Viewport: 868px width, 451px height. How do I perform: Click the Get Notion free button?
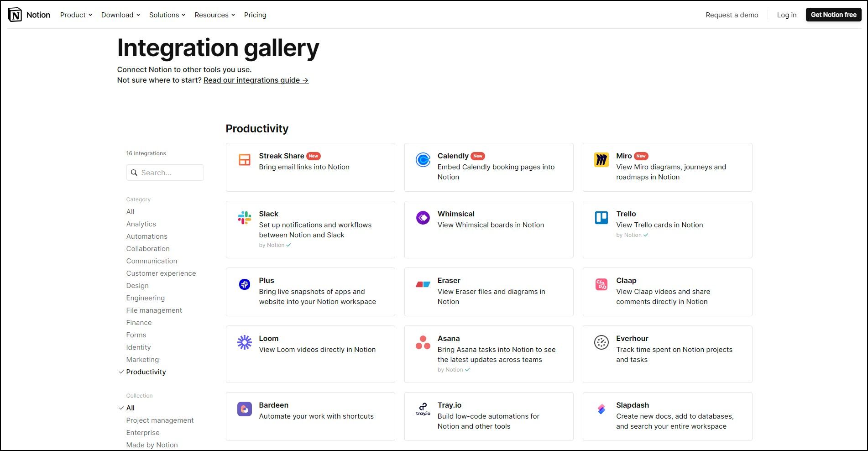833,14
